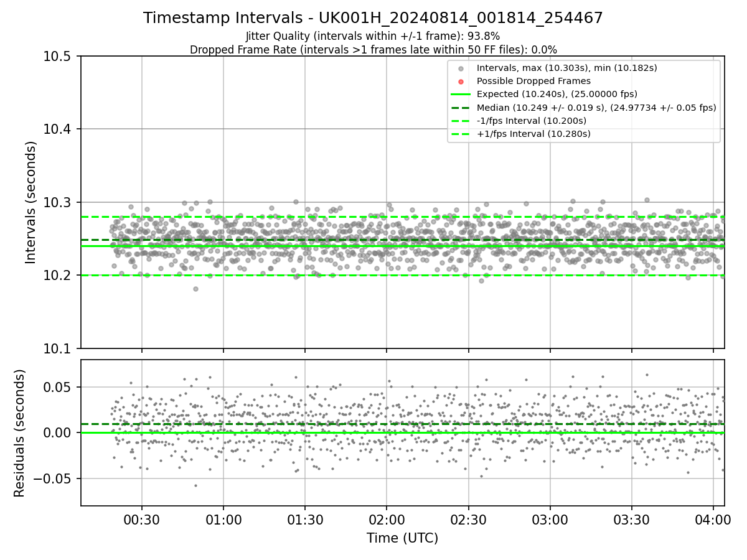Click the 02:00 x-axis tick label
The width and height of the screenshot is (747, 560).
click(x=387, y=520)
